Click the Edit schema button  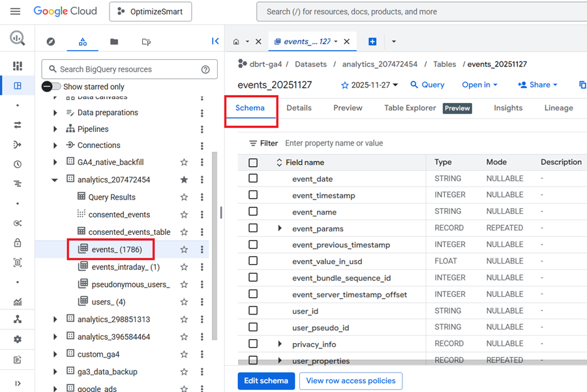(266, 380)
